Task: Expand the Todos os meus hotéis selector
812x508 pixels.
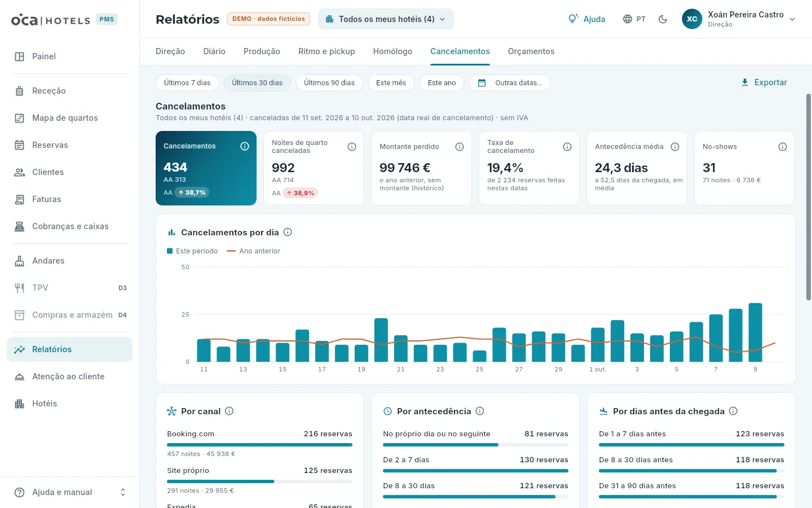Action: [386, 19]
